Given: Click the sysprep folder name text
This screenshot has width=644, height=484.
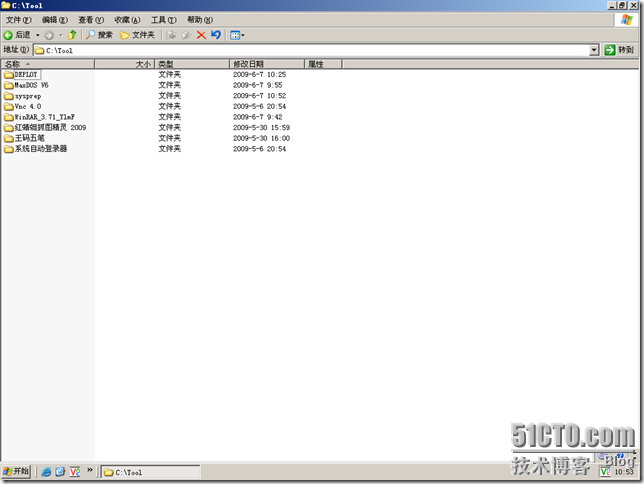Looking at the screenshot, I should click(28, 96).
